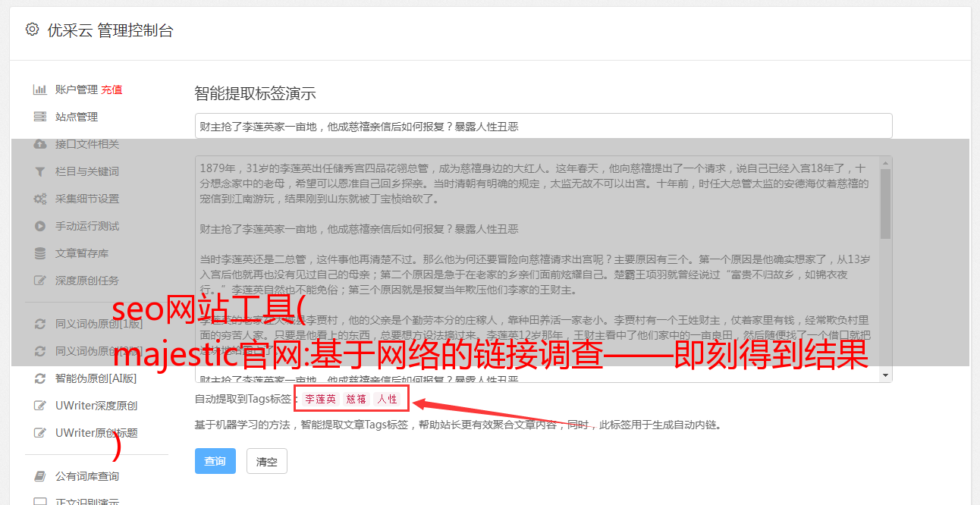Click the refresh icon for 智能伪原创[AI版]
980x505 pixels.
click(x=40, y=378)
